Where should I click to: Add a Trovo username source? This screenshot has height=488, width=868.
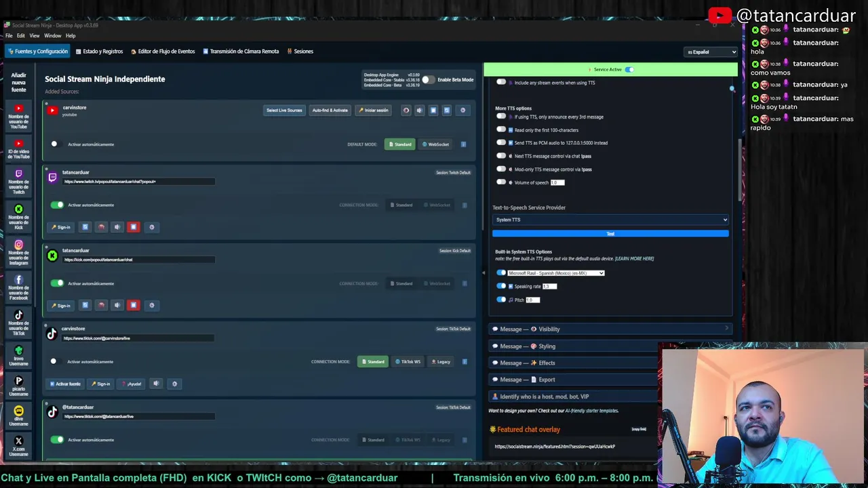coord(18,356)
